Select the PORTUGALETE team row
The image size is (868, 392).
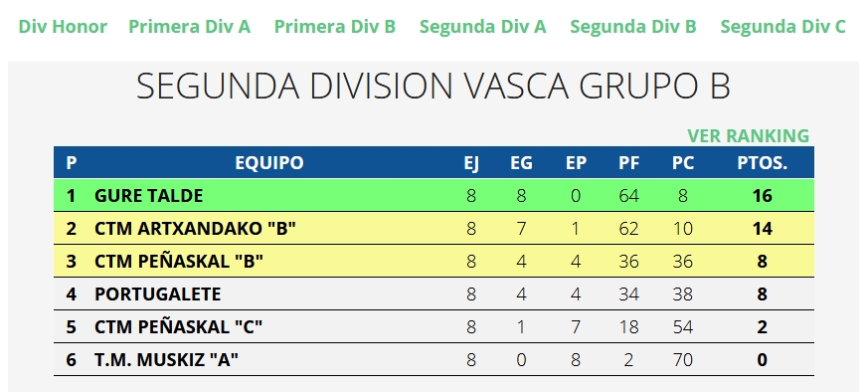tap(434, 294)
